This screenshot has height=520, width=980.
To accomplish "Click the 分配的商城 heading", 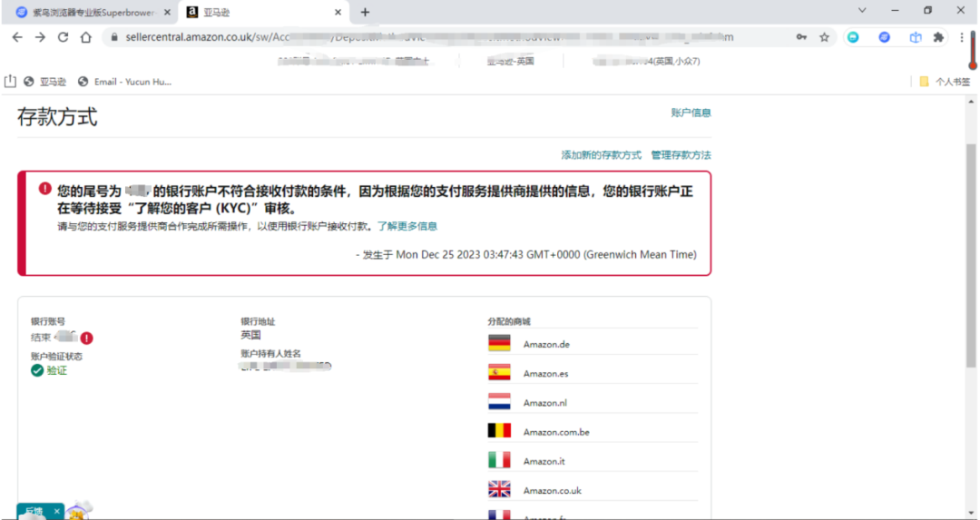I will tap(509, 321).
